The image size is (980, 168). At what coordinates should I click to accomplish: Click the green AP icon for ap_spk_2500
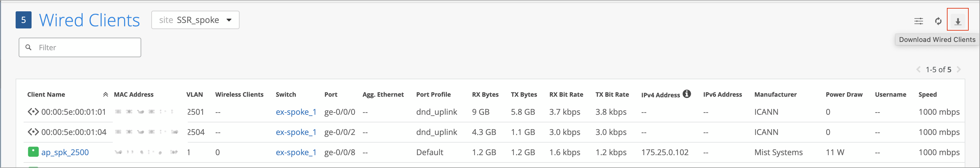tap(33, 152)
